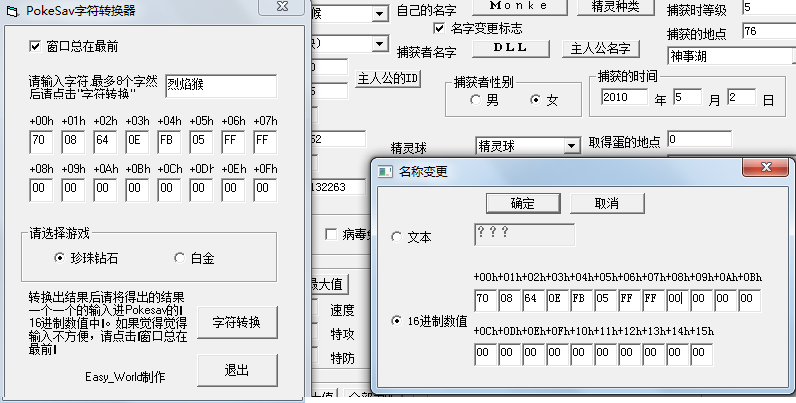Click the 名称变更 dialog title icon

pyautogui.click(x=386, y=172)
